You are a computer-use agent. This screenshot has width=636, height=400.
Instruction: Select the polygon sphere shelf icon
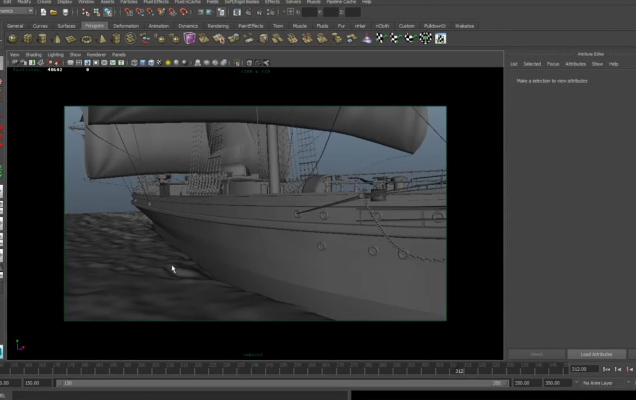[x=12, y=38]
